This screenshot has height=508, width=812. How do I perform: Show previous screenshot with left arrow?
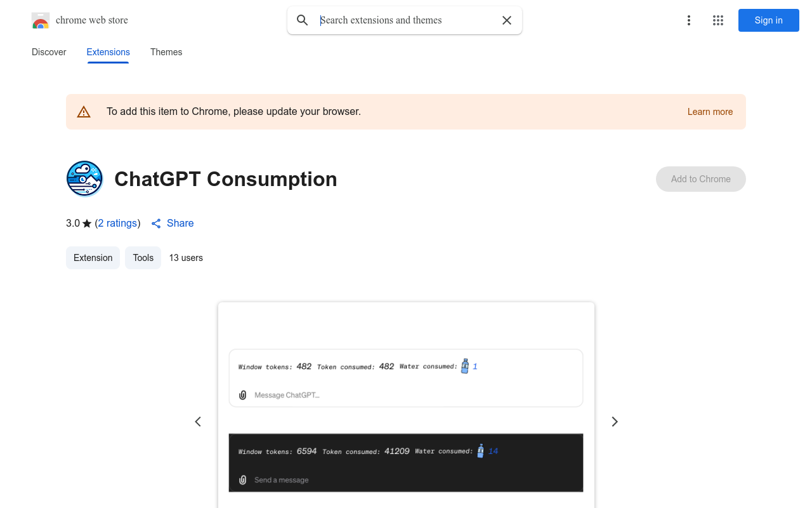point(198,422)
